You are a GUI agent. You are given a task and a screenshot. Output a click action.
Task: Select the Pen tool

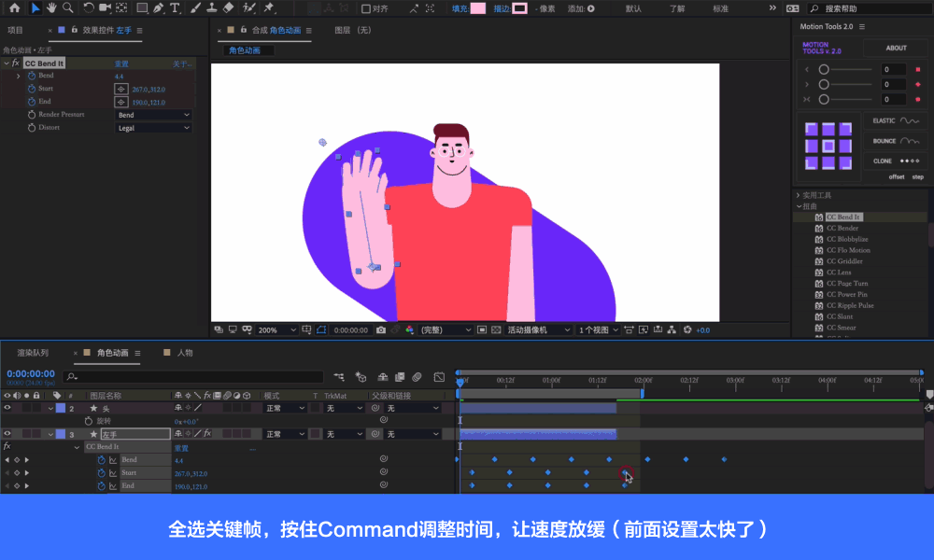click(x=159, y=8)
